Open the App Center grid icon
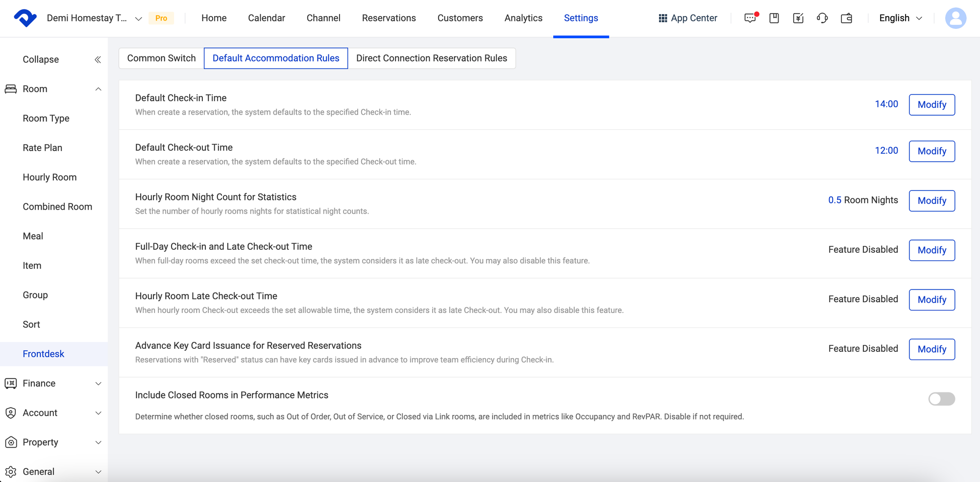This screenshot has width=980, height=482. 663,18
